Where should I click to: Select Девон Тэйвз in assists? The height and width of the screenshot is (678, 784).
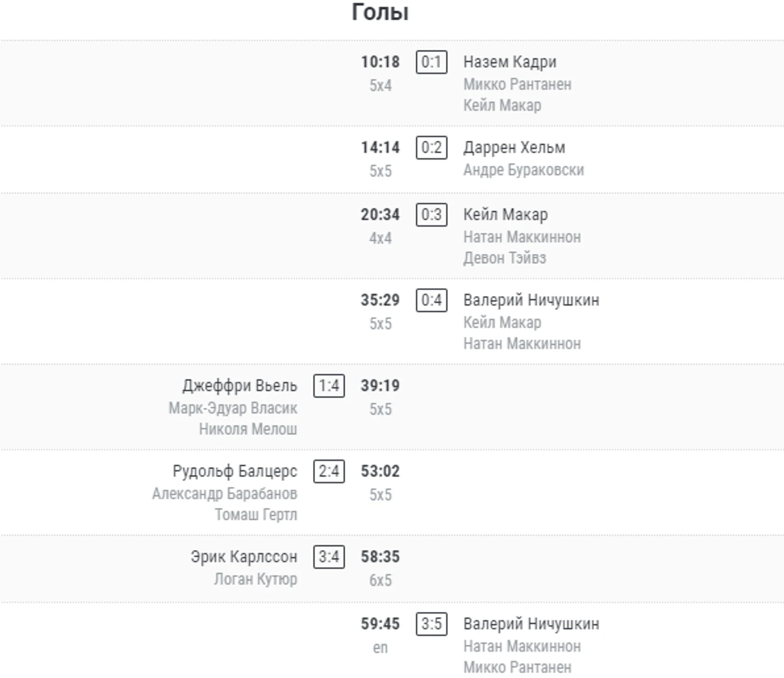[504, 258]
